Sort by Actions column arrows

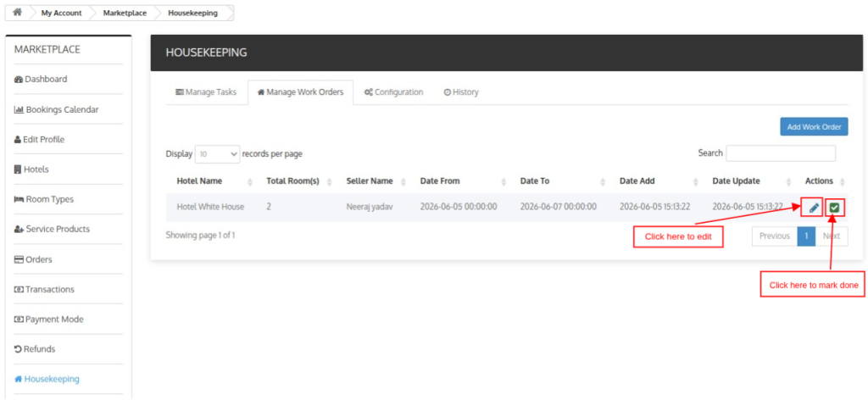point(842,181)
